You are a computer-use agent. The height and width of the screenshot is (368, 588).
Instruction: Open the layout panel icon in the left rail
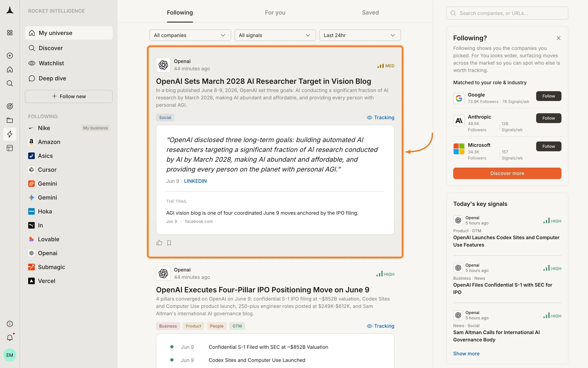pyautogui.click(x=10, y=148)
